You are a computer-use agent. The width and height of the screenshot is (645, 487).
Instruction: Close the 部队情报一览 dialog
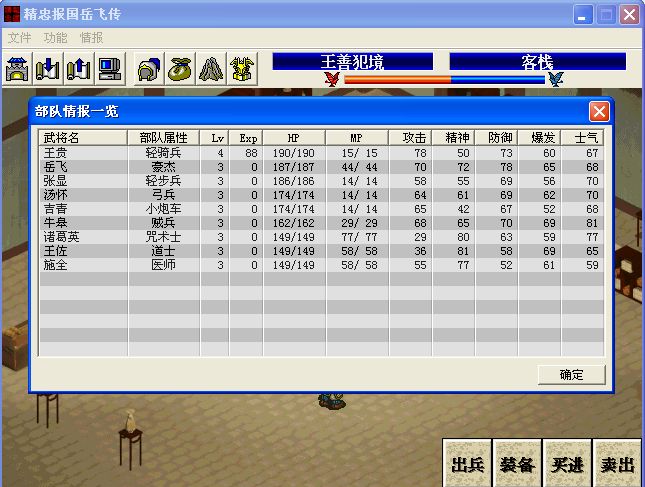599,111
